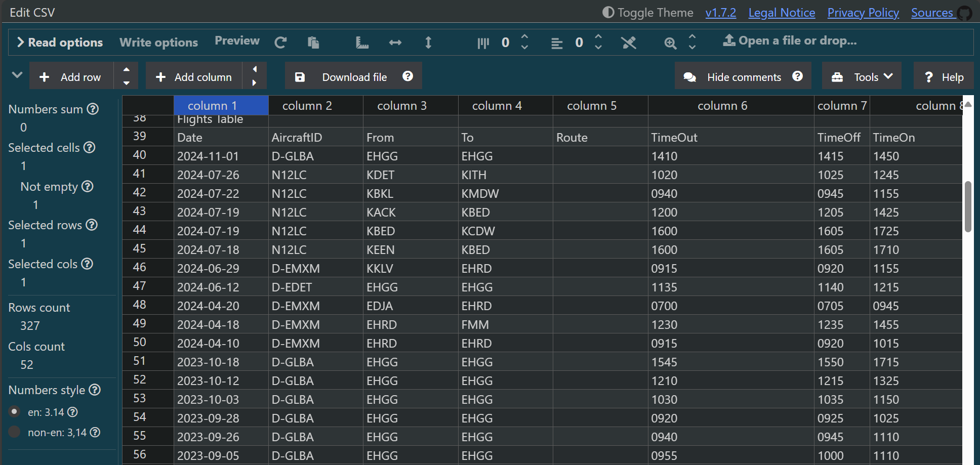This screenshot has height=465, width=980.
Task: Collapse the side panel with chevron
Action: [17, 75]
